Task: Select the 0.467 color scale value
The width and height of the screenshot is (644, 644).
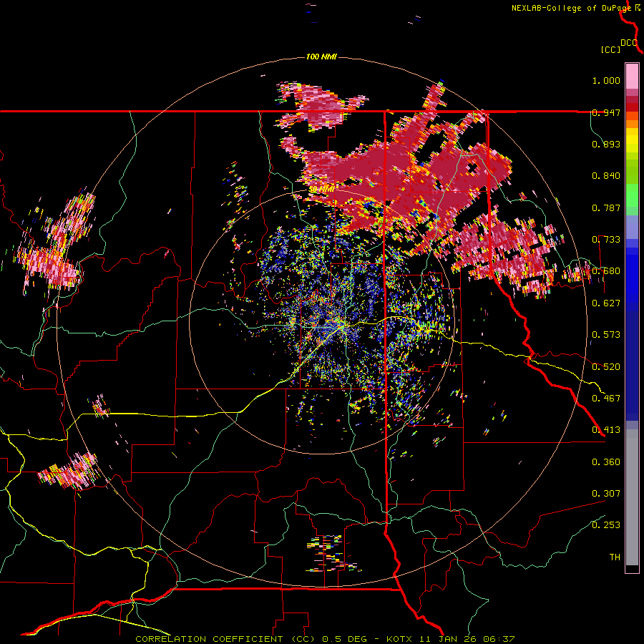Action: click(606, 399)
